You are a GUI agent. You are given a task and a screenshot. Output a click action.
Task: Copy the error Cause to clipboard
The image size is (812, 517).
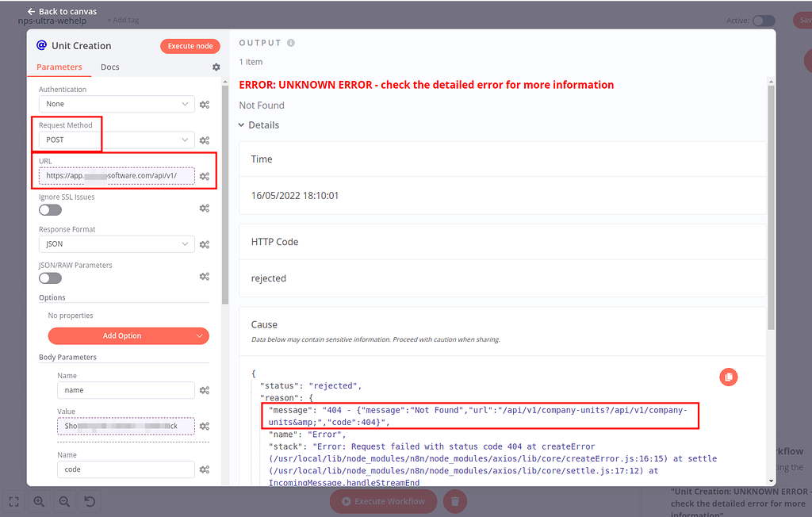[728, 377]
